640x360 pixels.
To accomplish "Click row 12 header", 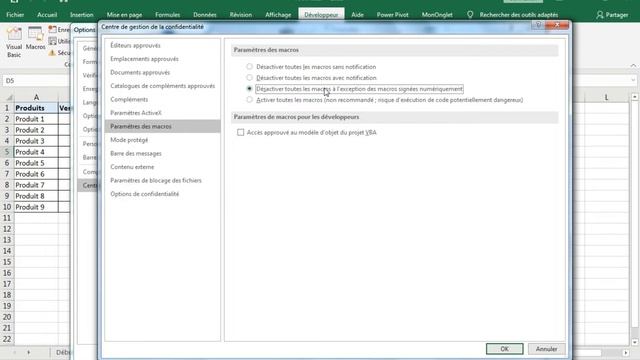I will coord(7,229).
